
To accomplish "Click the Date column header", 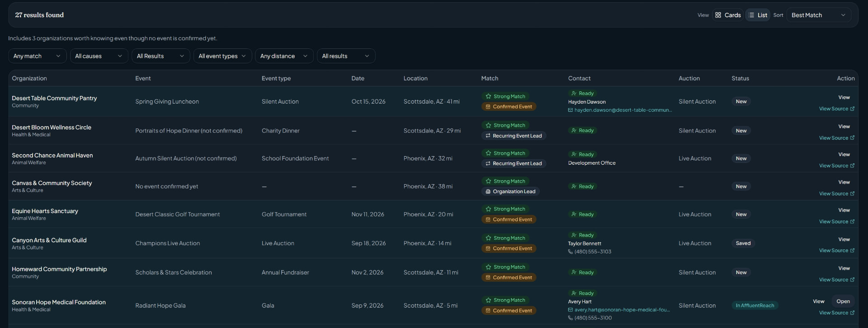I will pyautogui.click(x=358, y=78).
